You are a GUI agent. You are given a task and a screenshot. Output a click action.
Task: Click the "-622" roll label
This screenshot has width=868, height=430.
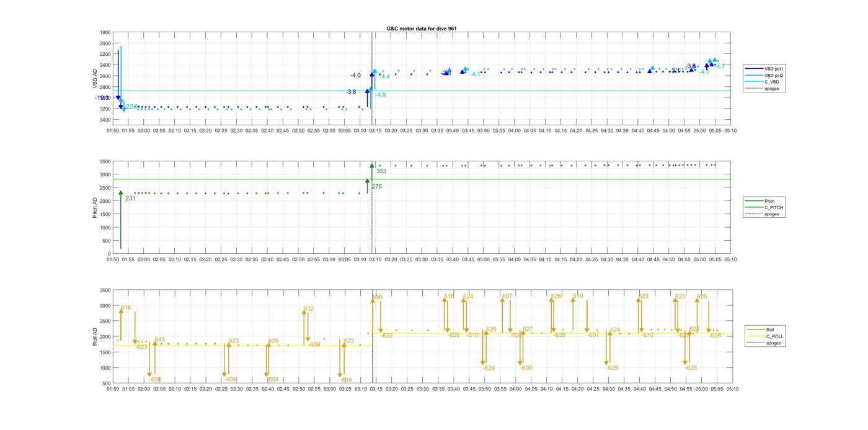387,336
